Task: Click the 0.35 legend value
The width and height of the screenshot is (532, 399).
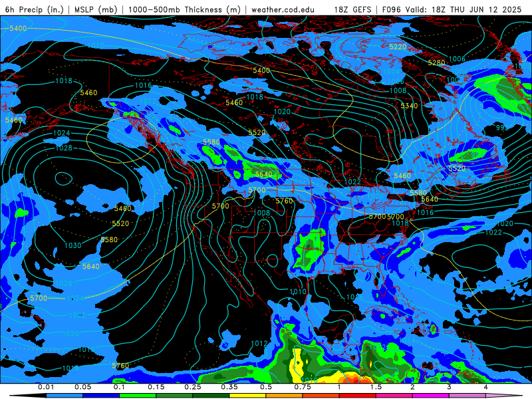Action: (229, 387)
